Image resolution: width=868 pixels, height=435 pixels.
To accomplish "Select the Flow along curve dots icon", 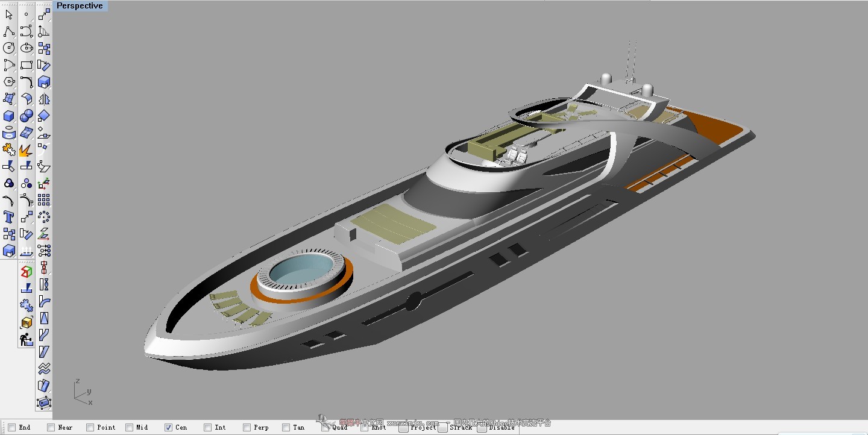I will coord(44,249).
